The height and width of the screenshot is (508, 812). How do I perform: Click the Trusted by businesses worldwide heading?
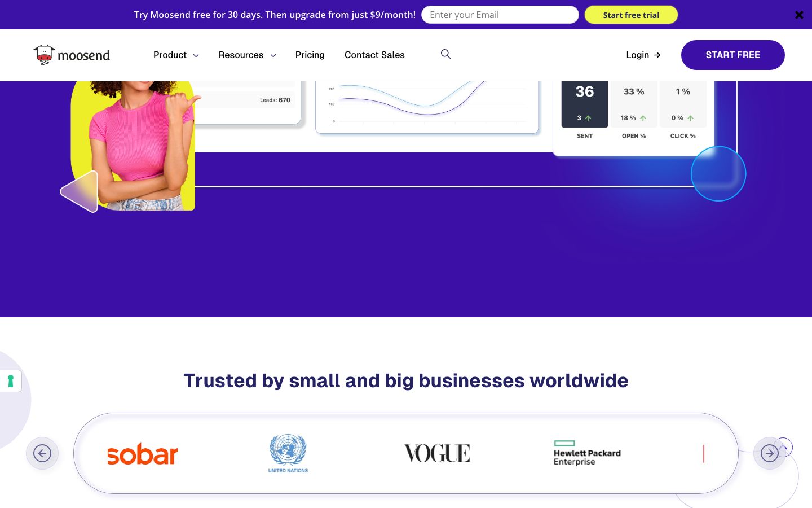coord(406,380)
